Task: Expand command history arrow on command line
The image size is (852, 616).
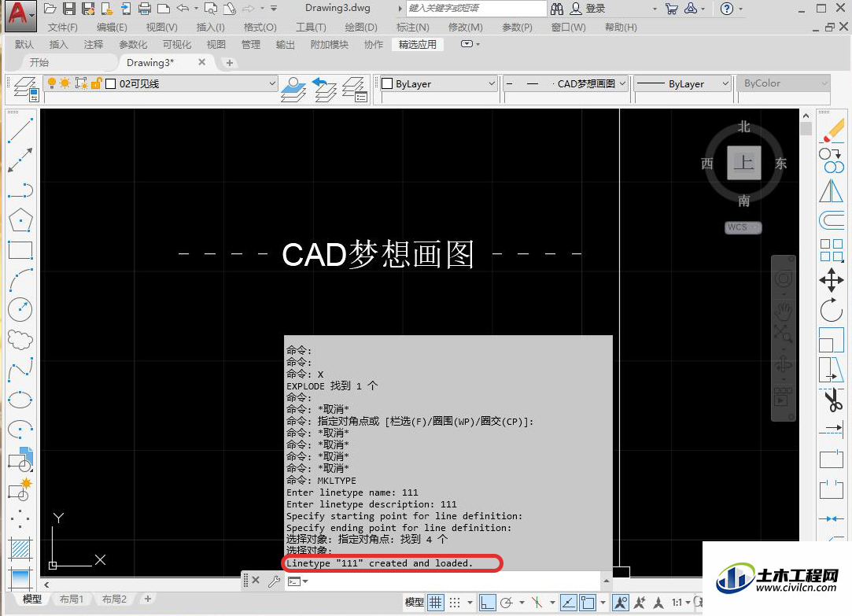Action: click(x=607, y=581)
